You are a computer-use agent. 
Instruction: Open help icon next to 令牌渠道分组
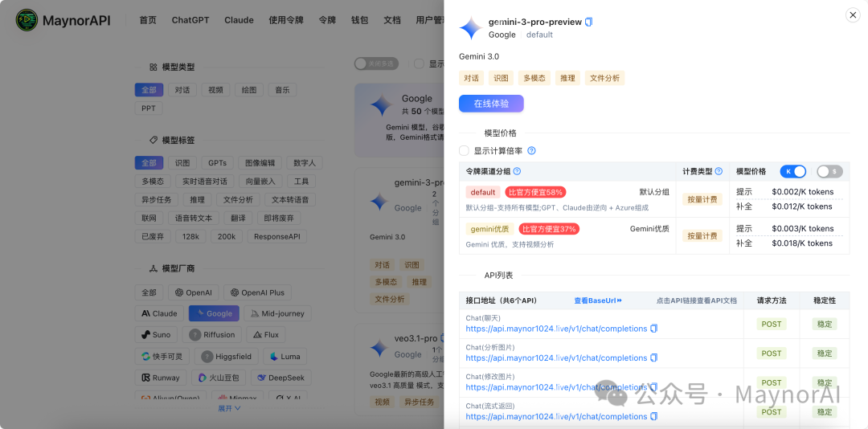pyautogui.click(x=517, y=172)
